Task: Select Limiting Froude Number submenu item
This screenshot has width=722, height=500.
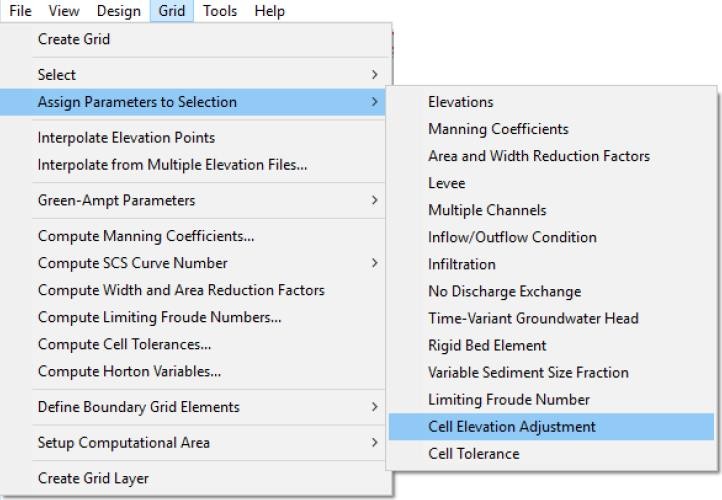Action: point(508,399)
